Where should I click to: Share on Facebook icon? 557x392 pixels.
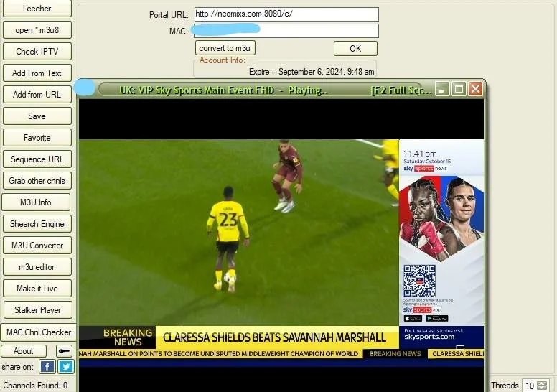click(47, 366)
